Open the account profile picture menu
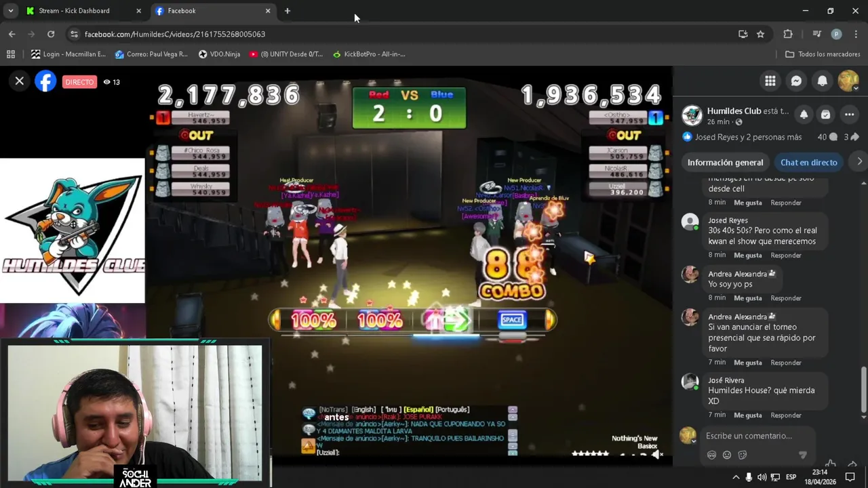 [x=848, y=81]
